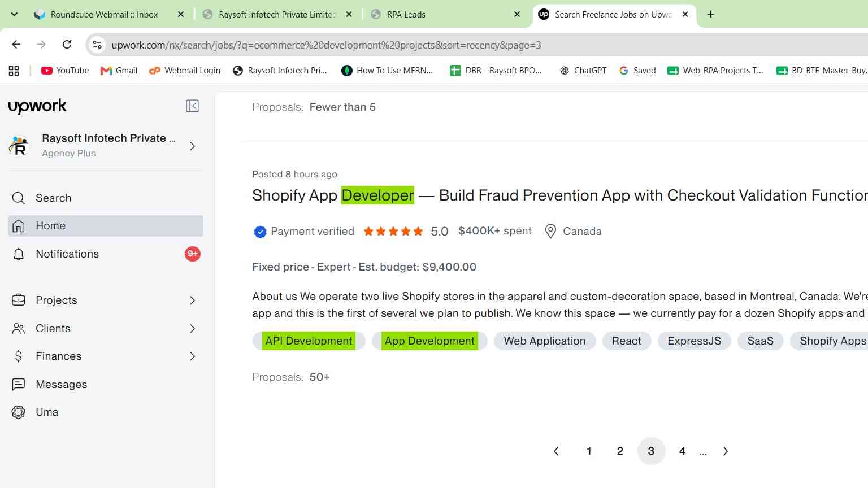Go to results page 4
Viewport: 868px width, 488px height.
682,451
